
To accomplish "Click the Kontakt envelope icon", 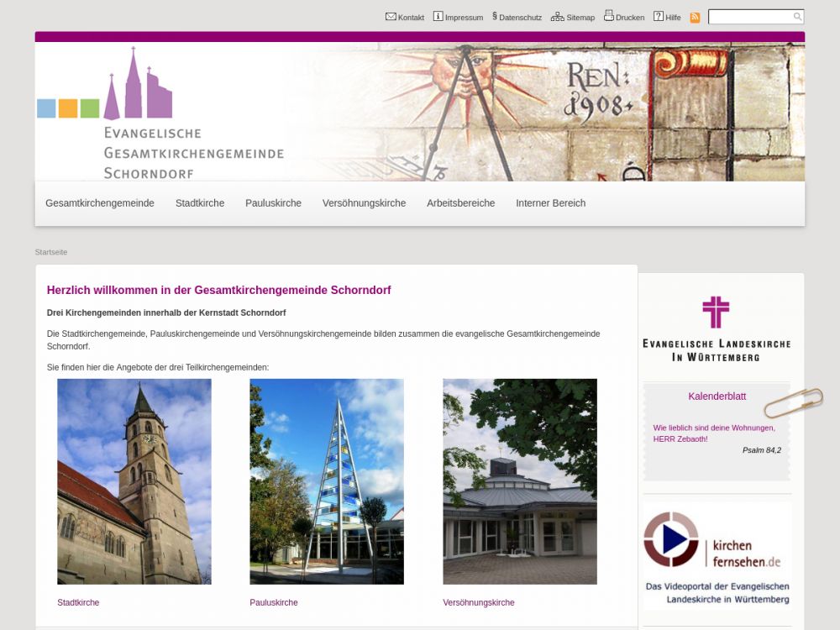I will [x=391, y=17].
